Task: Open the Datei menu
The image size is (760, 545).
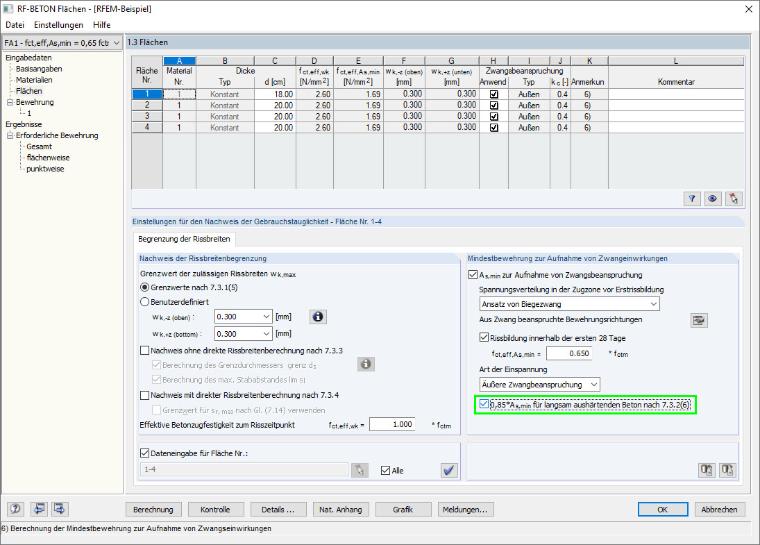Action: click(15, 25)
